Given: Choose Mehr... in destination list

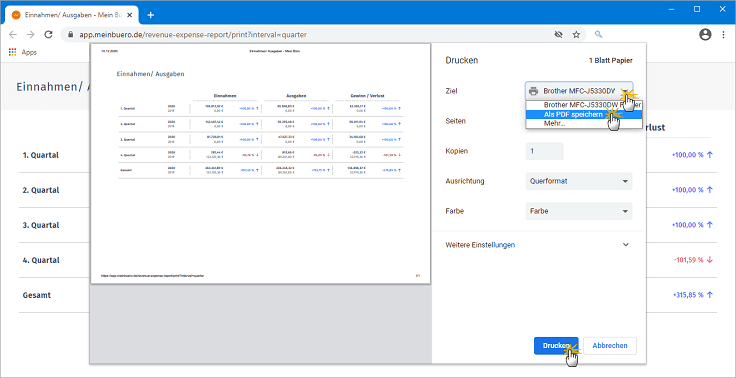Looking at the screenshot, I should [x=584, y=123].
